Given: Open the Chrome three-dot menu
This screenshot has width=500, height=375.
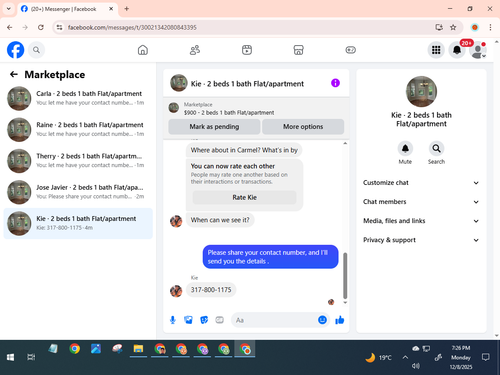Looking at the screenshot, I should click(x=490, y=27).
